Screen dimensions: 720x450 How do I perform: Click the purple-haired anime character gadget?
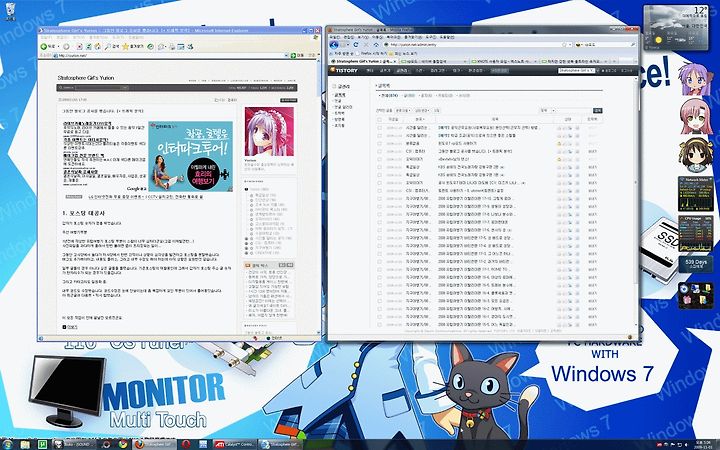[x=696, y=79]
